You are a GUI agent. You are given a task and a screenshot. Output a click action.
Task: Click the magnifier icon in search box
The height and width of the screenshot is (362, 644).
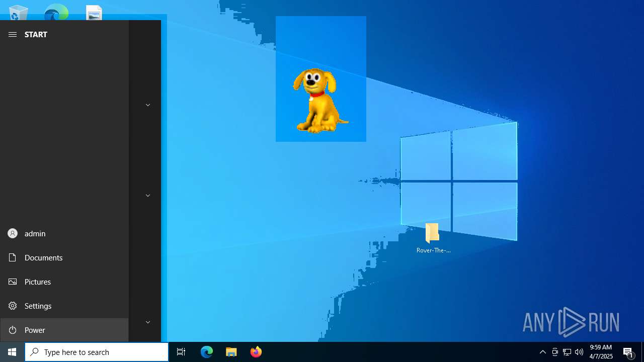pos(34,352)
